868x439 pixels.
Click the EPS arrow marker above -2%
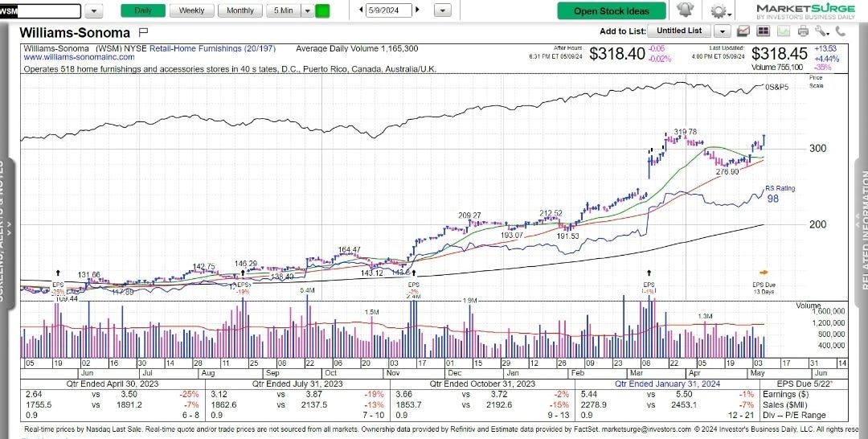(x=414, y=273)
